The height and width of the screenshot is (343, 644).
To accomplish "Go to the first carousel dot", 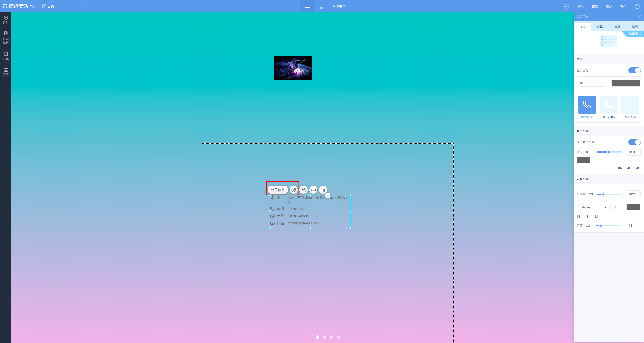I will pos(317,337).
